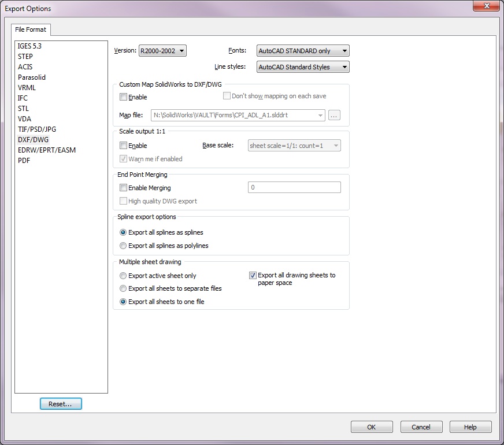Open Base scale dropdown
This screenshot has width=504, height=445.
click(x=294, y=146)
